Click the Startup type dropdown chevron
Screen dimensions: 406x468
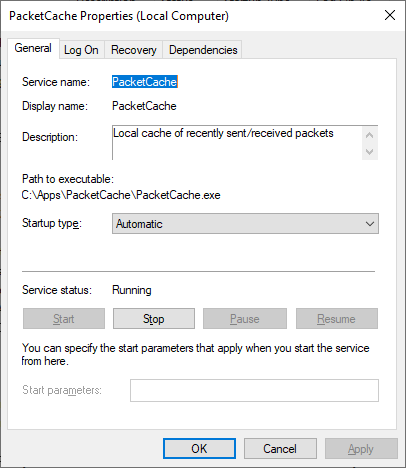[x=370, y=224]
